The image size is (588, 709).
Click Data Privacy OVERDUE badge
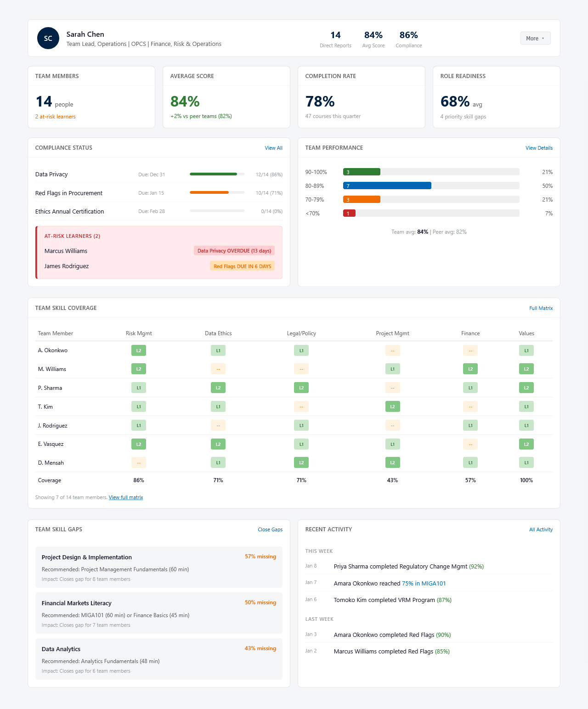234,251
